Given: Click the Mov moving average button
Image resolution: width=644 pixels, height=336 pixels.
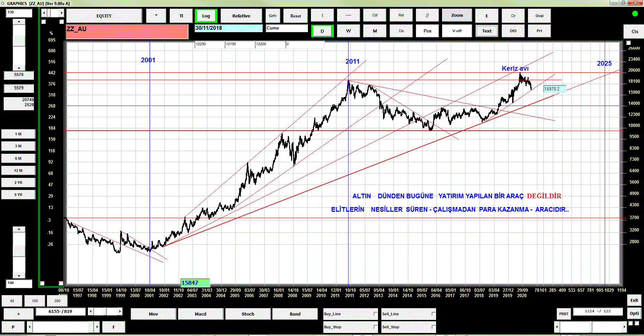Looking at the screenshot, I should point(153,314).
